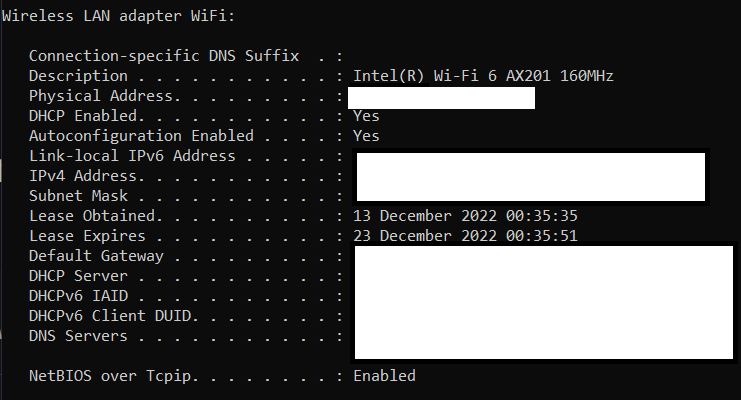
Task: Click the "Default Gateway" label
Action: [x=97, y=256]
